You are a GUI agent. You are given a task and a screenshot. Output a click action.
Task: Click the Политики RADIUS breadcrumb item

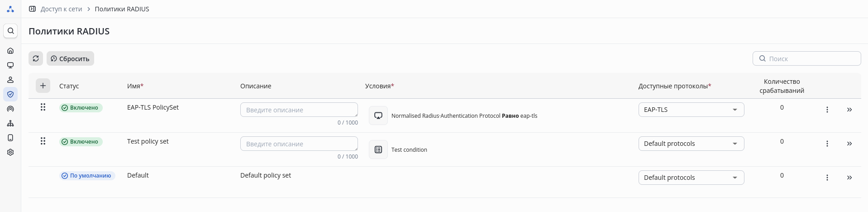click(x=122, y=9)
